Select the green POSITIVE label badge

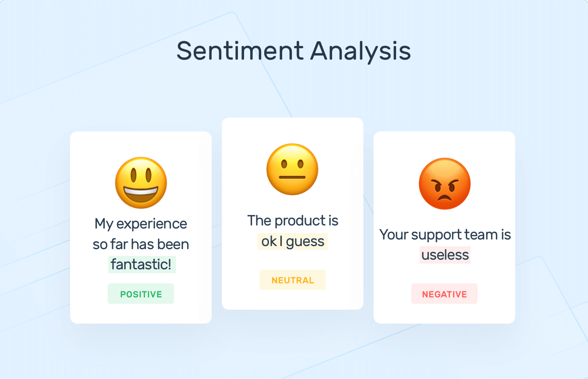pyautogui.click(x=141, y=294)
